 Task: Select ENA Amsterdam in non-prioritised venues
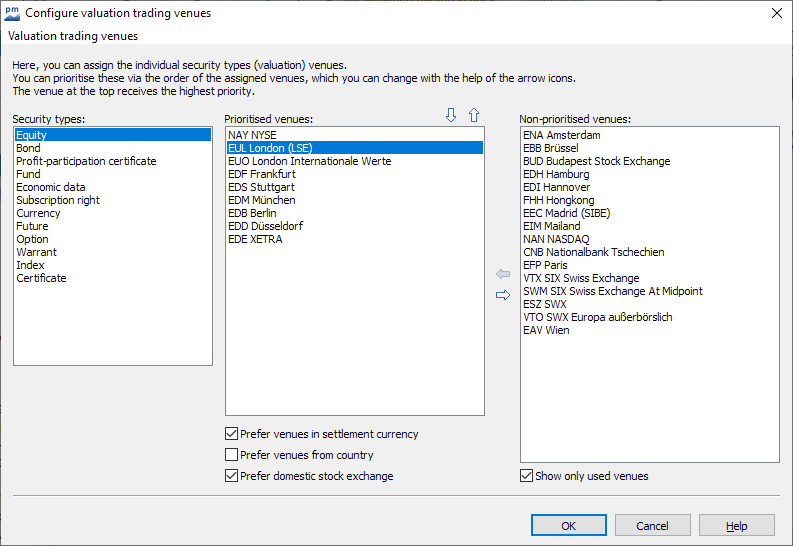click(561, 135)
